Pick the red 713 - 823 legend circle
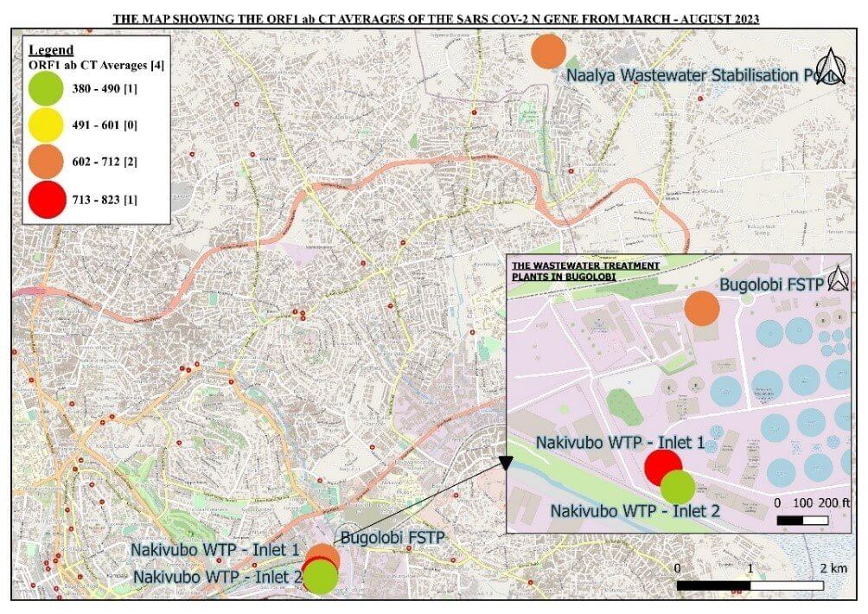 pos(47,199)
